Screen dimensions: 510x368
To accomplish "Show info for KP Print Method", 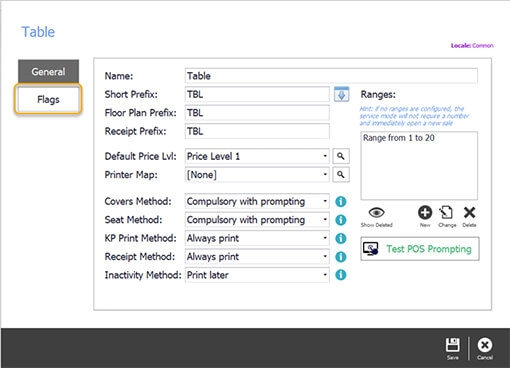I will coord(340,238).
